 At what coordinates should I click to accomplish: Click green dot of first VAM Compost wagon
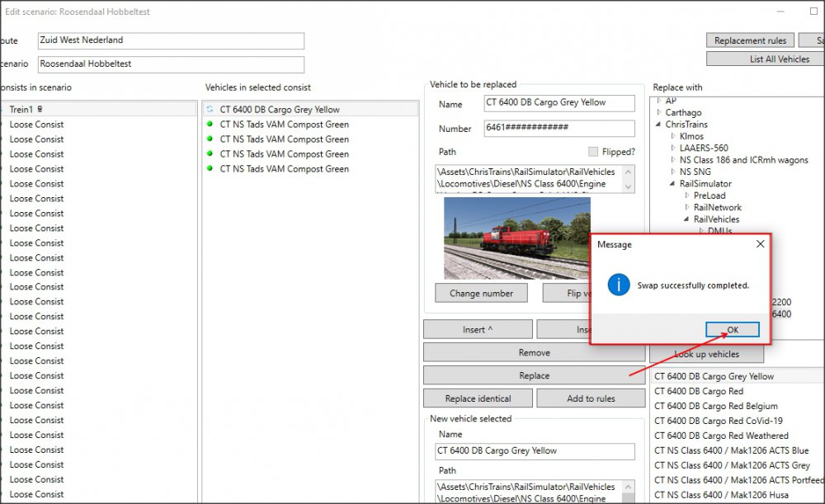(210, 125)
